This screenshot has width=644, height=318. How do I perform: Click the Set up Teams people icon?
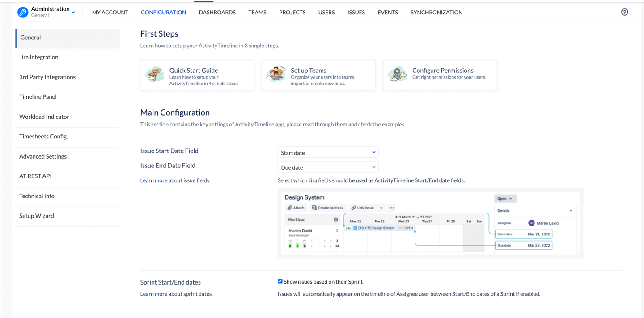(x=275, y=74)
